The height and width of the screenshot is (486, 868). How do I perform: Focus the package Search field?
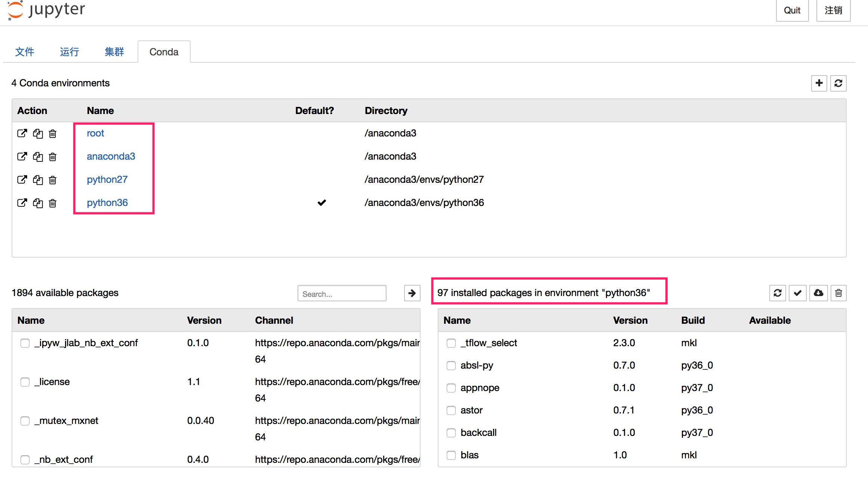click(342, 294)
